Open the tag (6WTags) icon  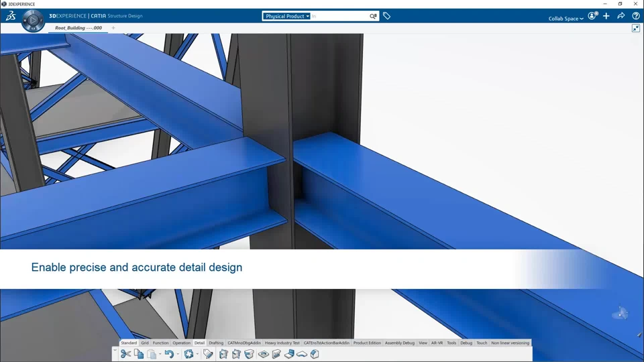pyautogui.click(x=386, y=16)
